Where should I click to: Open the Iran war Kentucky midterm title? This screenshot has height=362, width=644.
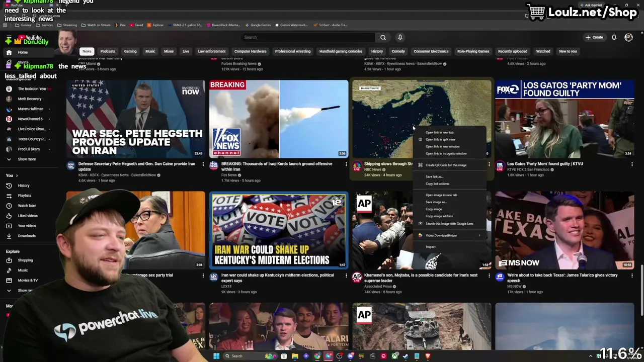(277, 278)
